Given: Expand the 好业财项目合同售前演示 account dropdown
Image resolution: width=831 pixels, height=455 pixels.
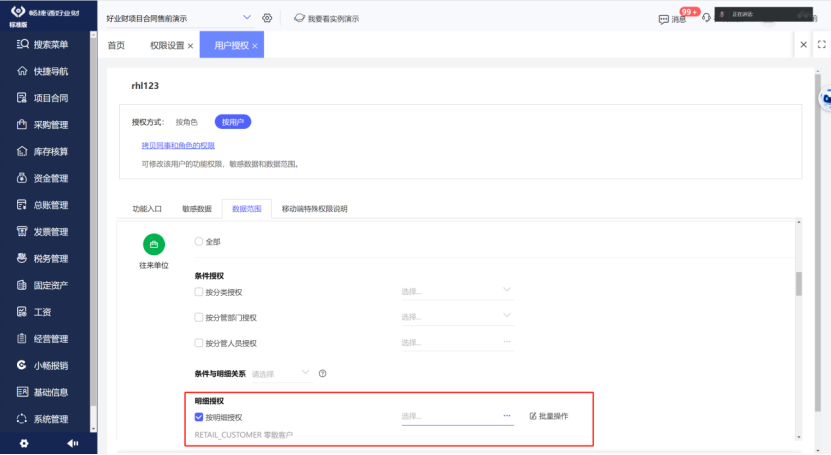Looking at the screenshot, I should tap(246, 17).
